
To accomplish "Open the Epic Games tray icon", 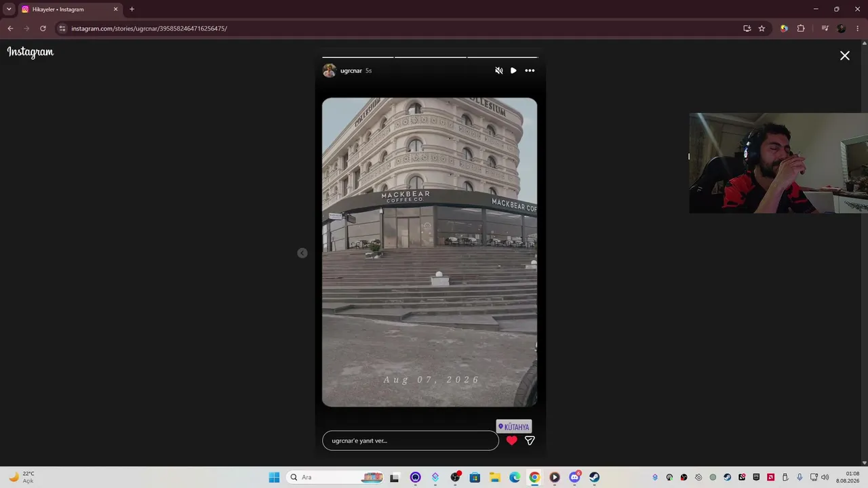I will [756, 477].
